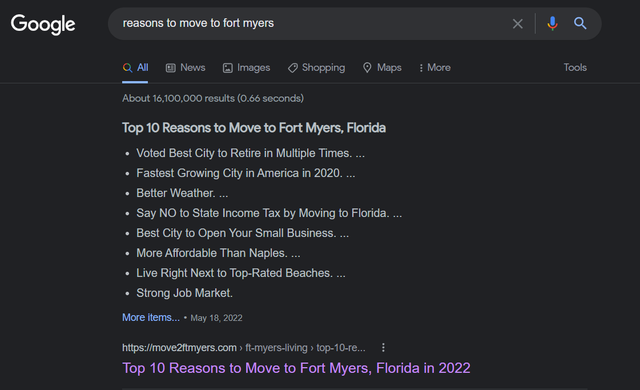Click 'Better Weather' bullet text
This screenshot has width=640, height=390.
pos(182,193)
